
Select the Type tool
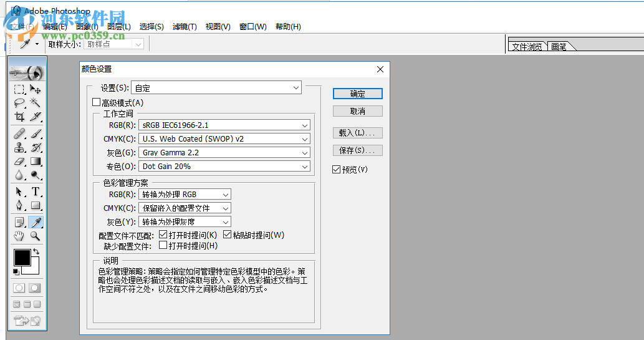pyautogui.click(x=36, y=192)
